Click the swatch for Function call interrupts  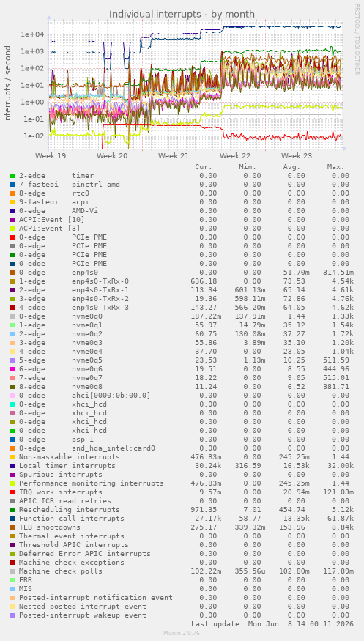[x=12, y=519]
